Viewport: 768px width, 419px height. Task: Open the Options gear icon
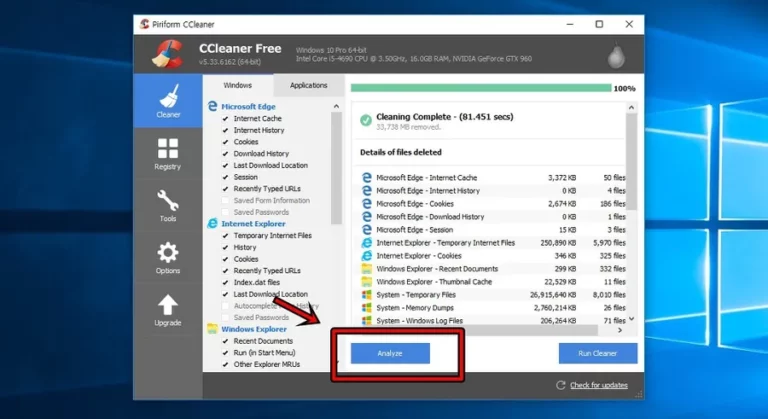pos(168,252)
